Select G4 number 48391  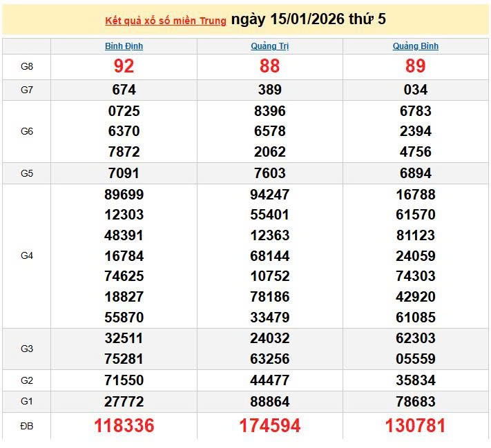point(124,235)
